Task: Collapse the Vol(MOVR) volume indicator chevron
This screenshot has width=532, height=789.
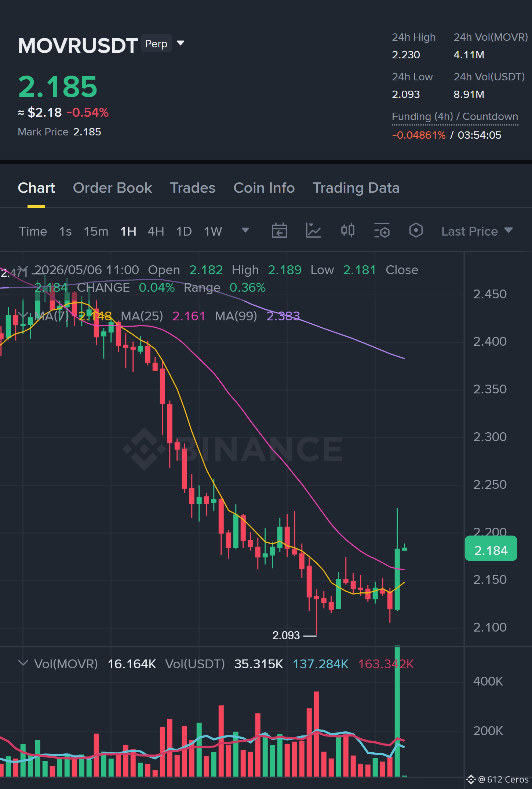Action: click(x=23, y=663)
